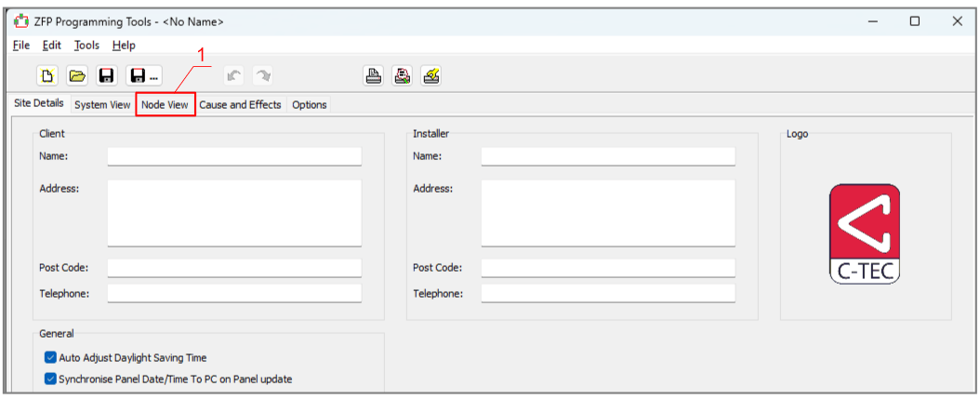The image size is (980, 399).
Task: Click the C-TEC logo image
Action: coord(865,233)
